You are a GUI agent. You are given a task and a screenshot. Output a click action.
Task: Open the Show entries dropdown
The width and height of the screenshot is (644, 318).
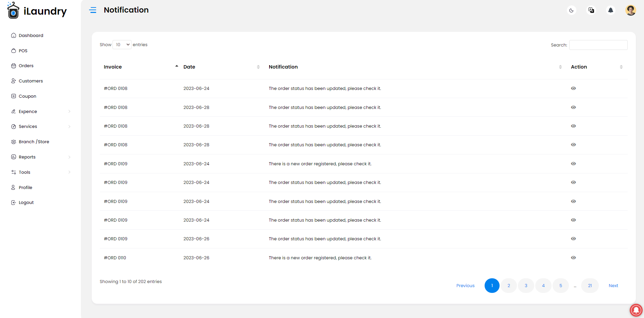pos(122,44)
